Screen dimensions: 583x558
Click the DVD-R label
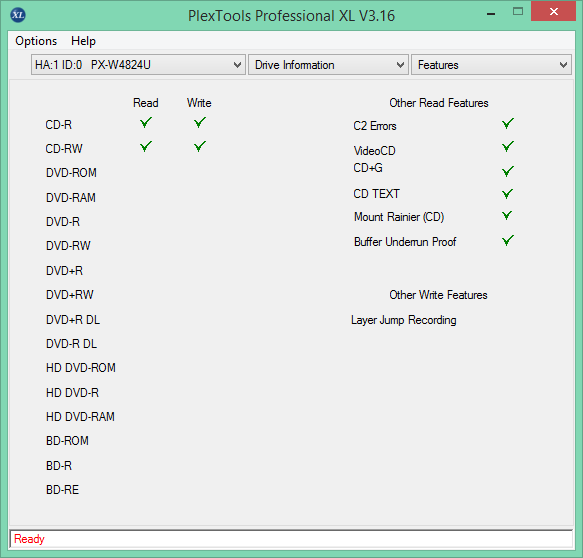coord(63,222)
